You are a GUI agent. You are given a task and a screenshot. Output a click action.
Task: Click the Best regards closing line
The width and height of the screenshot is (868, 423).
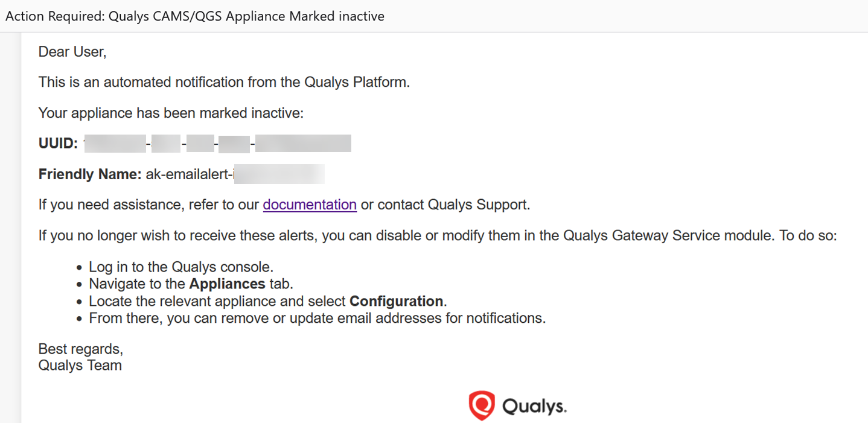pyautogui.click(x=81, y=349)
